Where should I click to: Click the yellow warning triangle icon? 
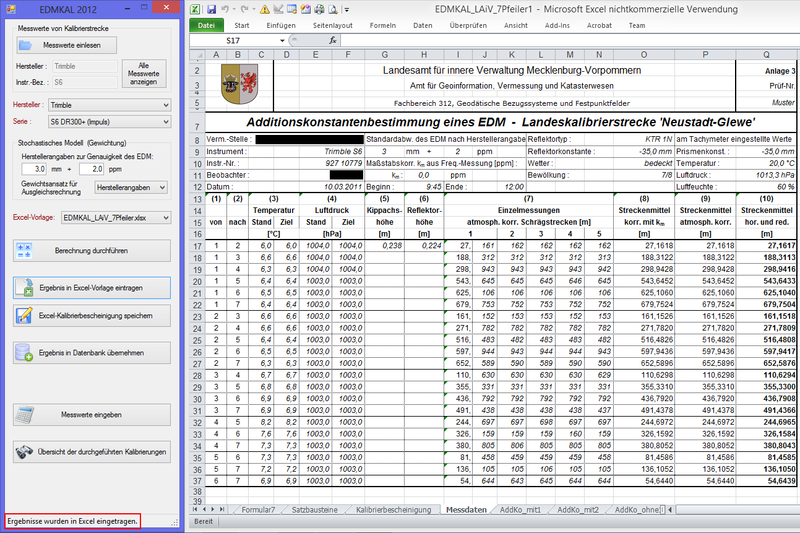tap(264, 9)
